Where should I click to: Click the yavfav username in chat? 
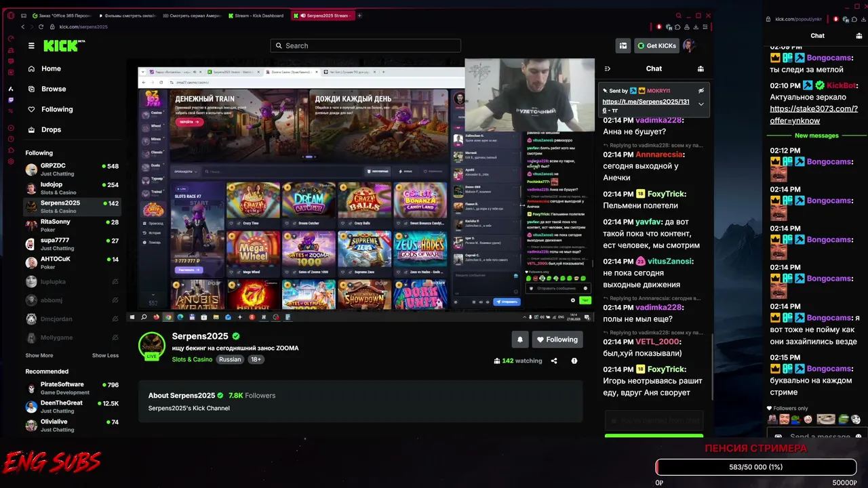649,222
